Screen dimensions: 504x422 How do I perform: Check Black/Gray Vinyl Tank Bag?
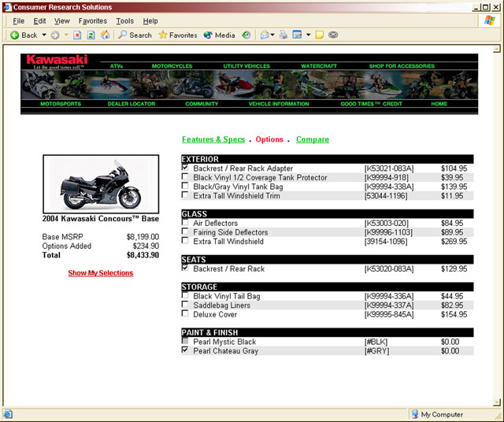click(x=185, y=186)
